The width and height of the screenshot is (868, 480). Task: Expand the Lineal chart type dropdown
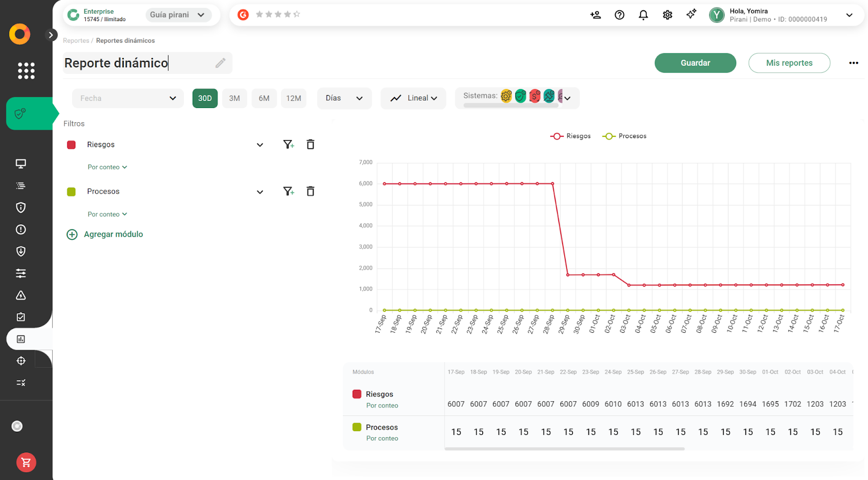click(x=413, y=98)
